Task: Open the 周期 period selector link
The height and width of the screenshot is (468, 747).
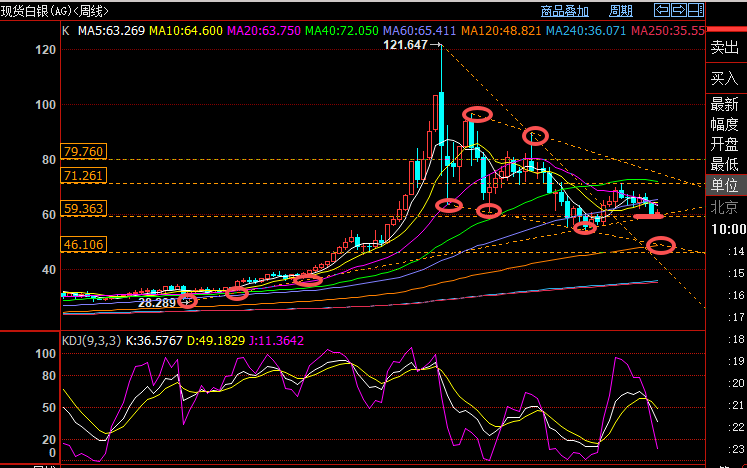Action: coord(621,11)
